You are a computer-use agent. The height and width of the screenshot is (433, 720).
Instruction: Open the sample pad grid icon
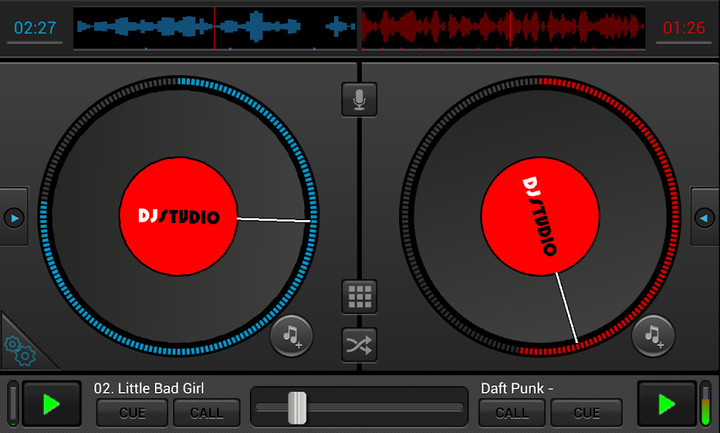tap(359, 296)
